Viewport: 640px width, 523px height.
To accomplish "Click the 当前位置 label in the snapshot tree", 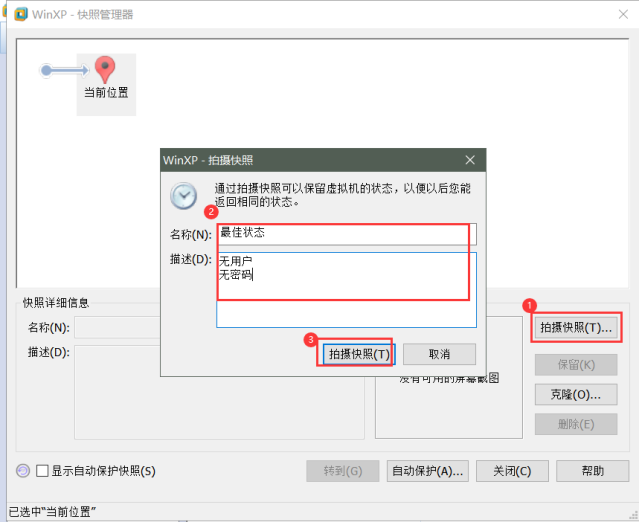I will coord(106,92).
